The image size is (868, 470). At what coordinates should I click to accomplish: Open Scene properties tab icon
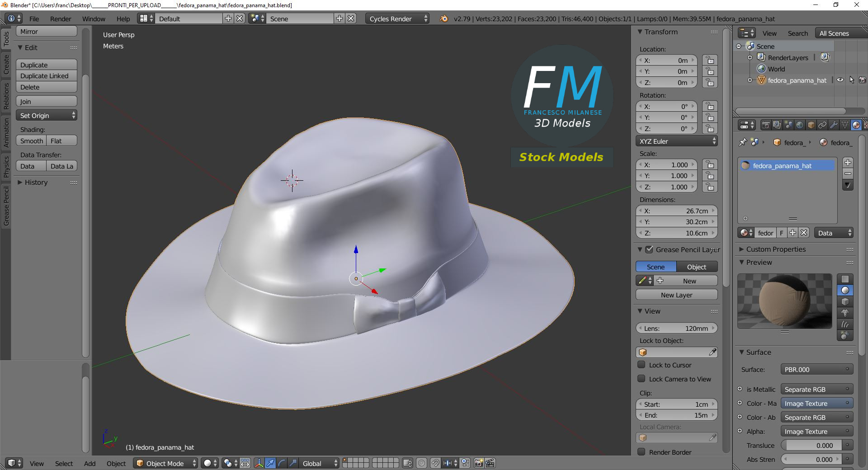[x=788, y=125]
